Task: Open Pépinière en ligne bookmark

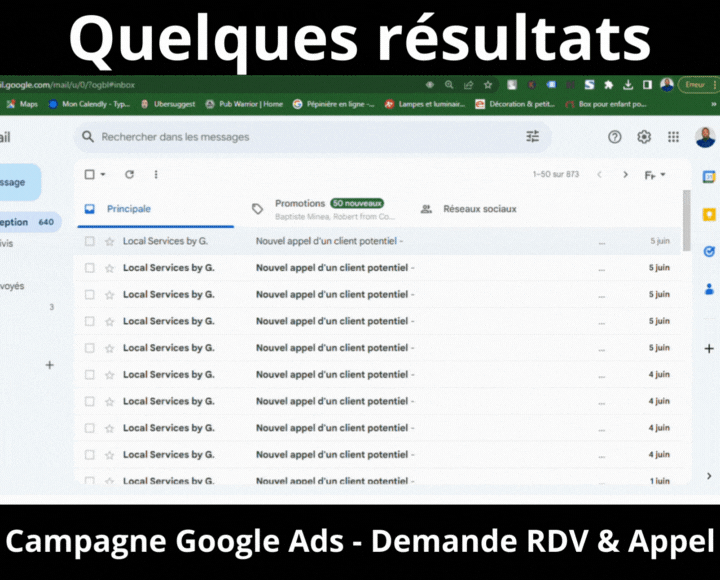Action: tap(334, 104)
